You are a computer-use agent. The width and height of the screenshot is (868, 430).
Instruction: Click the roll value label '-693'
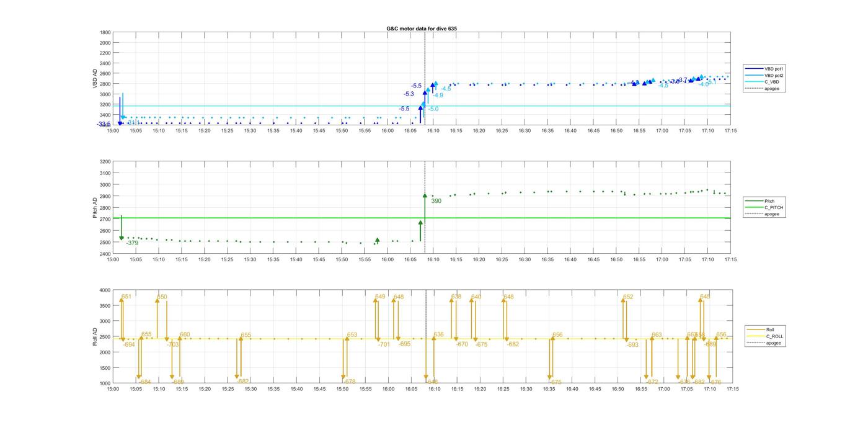click(x=632, y=345)
